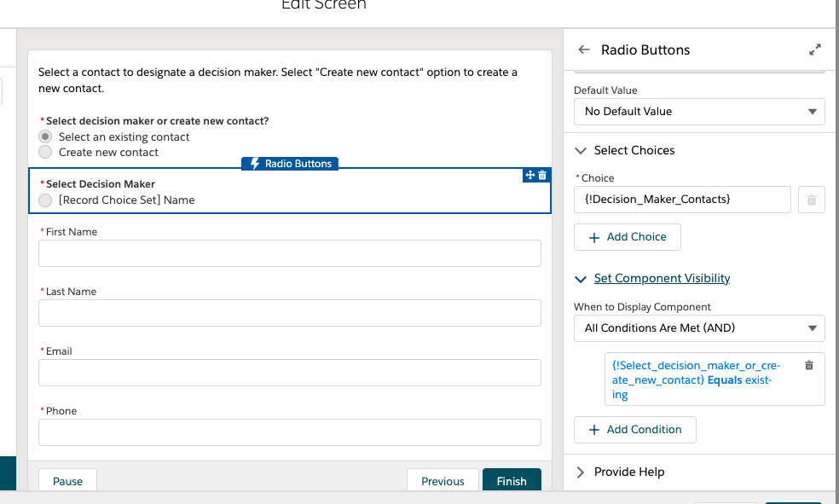Collapse the Set Component Visibility section
This screenshot has width=839, height=504.
(x=581, y=279)
